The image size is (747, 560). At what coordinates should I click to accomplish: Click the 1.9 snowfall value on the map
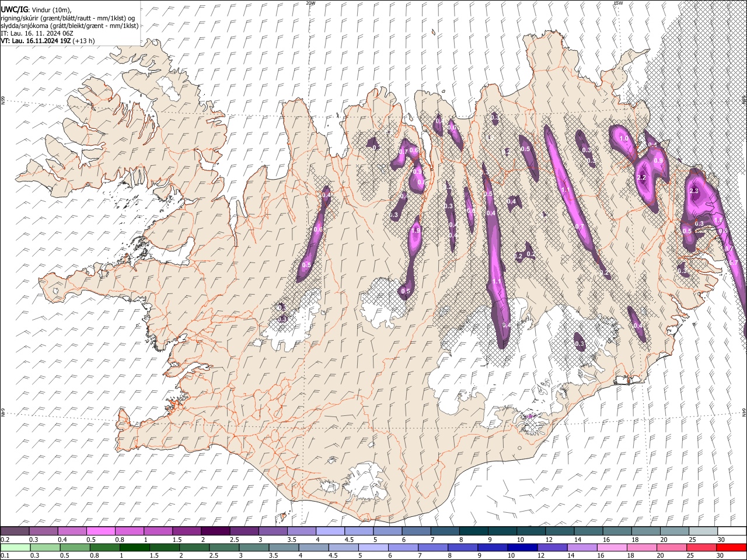tap(416, 230)
